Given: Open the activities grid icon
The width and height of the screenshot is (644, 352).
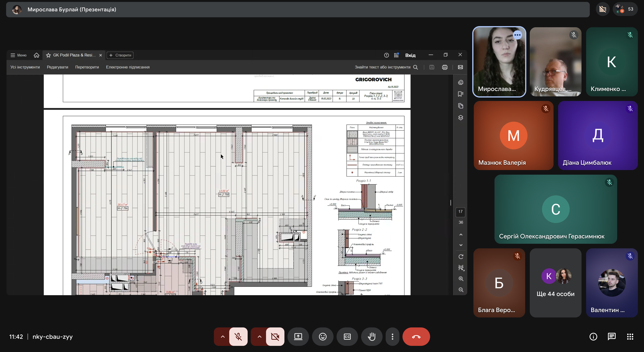Looking at the screenshot, I should tap(630, 336).
